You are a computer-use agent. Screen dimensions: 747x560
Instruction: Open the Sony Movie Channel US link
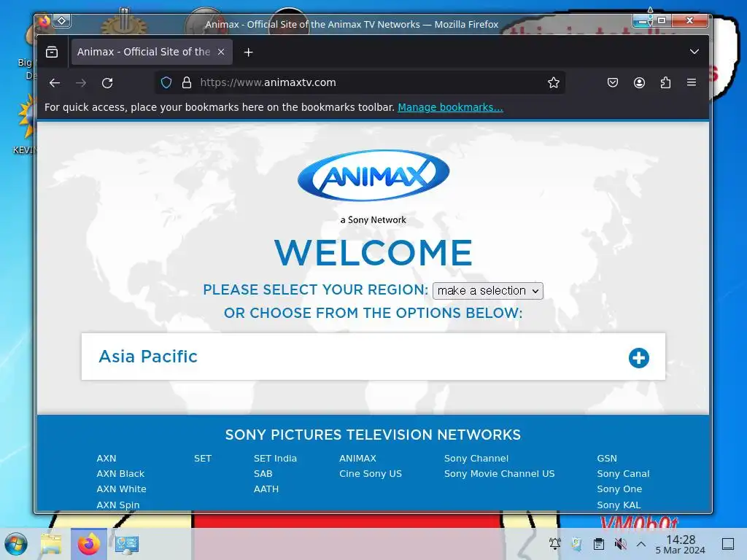tap(499, 473)
